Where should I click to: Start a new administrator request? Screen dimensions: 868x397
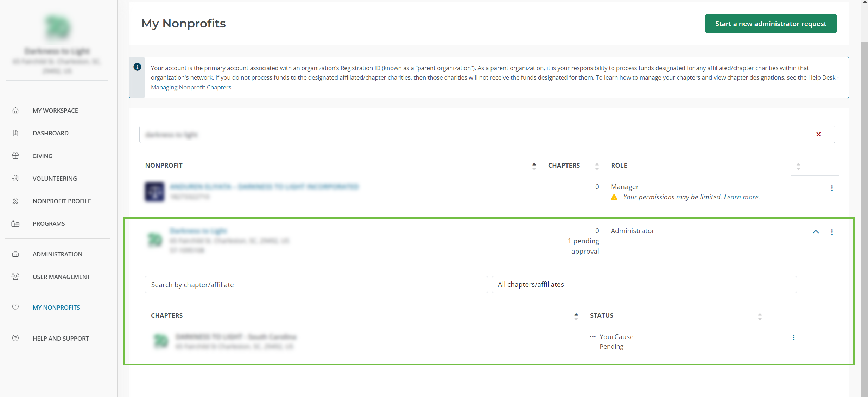click(x=771, y=24)
